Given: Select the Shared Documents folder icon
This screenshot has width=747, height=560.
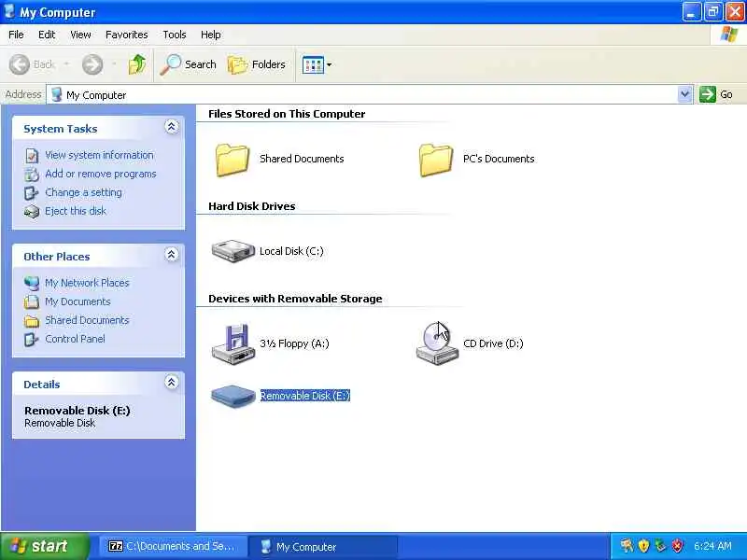Looking at the screenshot, I should [233, 160].
